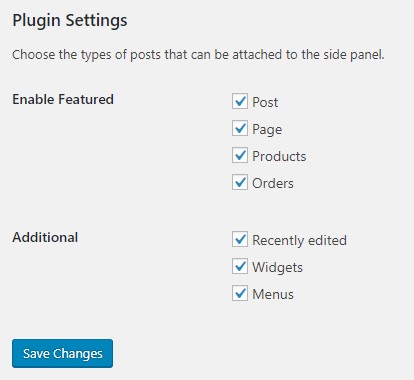Click the 'Post' label text
The width and height of the screenshot is (414, 380).
[265, 102]
